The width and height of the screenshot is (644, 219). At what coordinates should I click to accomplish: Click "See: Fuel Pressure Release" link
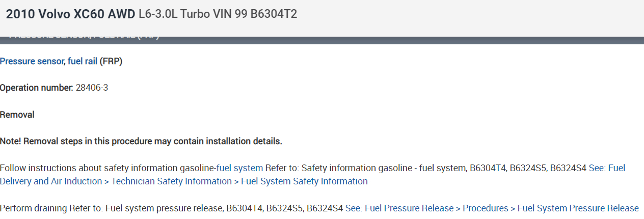click(x=399, y=208)
